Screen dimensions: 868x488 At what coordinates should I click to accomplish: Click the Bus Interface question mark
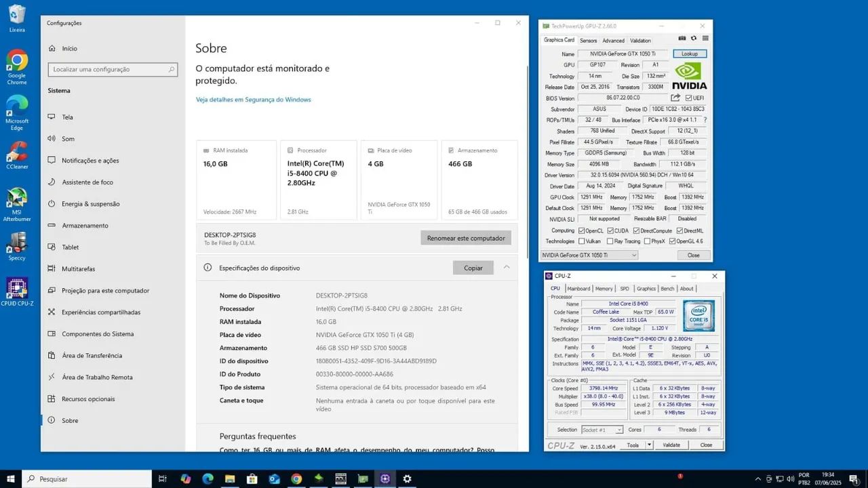[x=705, y=120]
